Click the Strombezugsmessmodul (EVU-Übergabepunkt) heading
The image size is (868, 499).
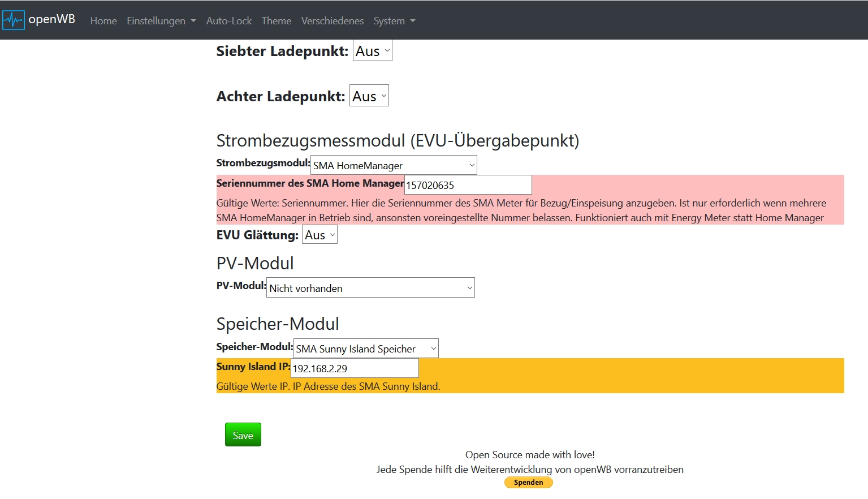398,140
